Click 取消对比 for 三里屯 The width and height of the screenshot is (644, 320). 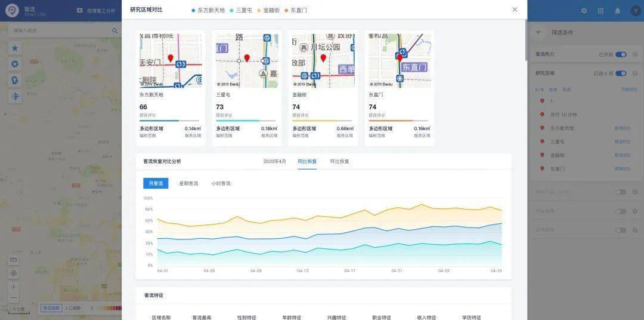pyautogui.click(x=622, y=141)
